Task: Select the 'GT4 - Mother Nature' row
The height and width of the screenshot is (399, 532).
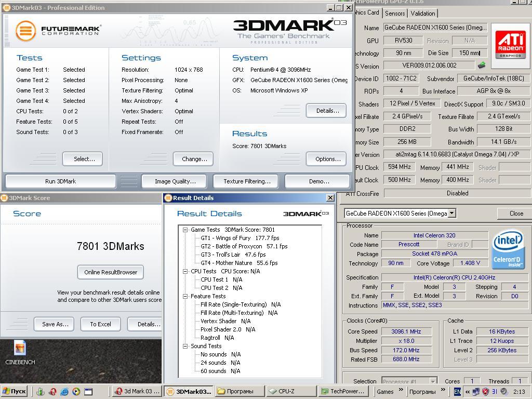Action: 239,263
